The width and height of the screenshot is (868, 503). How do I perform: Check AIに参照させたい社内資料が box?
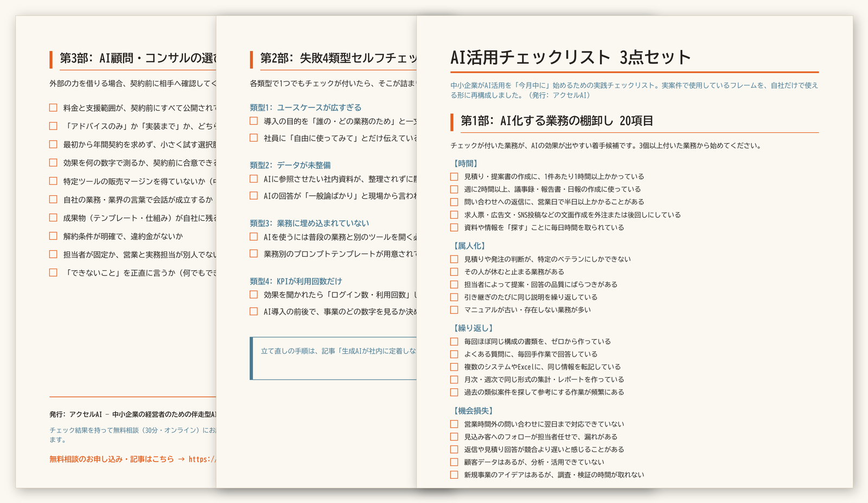coord(253,179)
